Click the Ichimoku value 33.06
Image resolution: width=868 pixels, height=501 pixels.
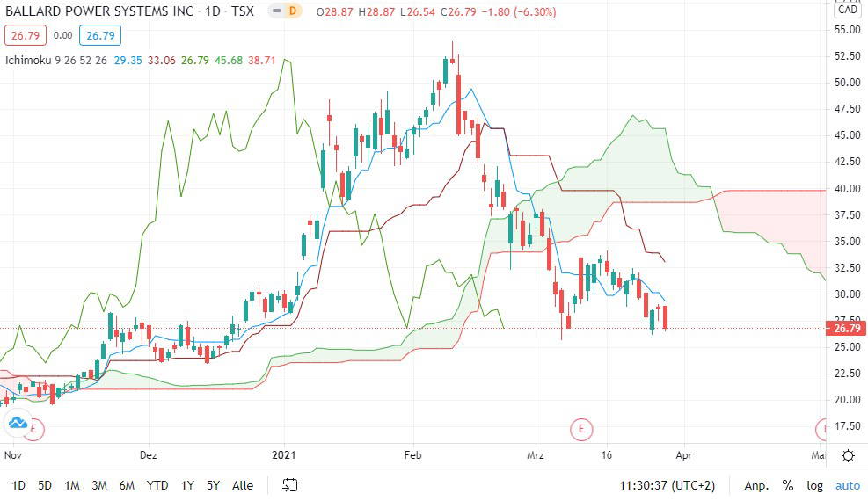[x=161, y=61]
